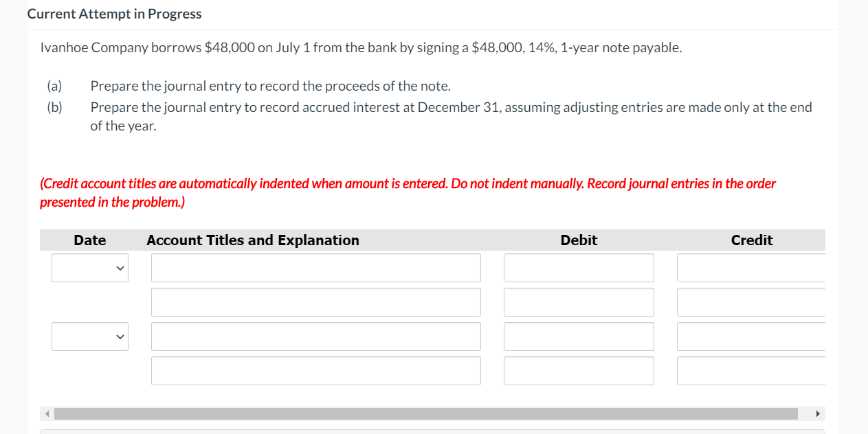868x434 pixels.
Task: Click the first Debit amount field
Action: (579, 268)
